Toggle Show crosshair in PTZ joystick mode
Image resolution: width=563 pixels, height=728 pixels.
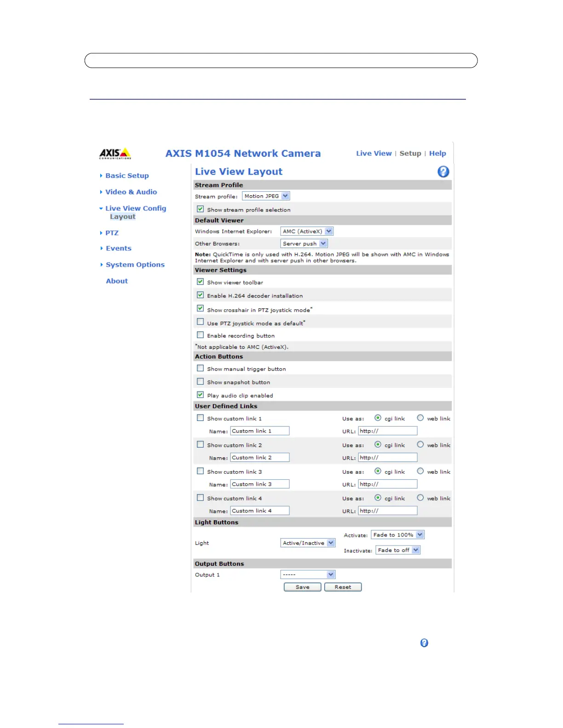(x=200, y=308)
